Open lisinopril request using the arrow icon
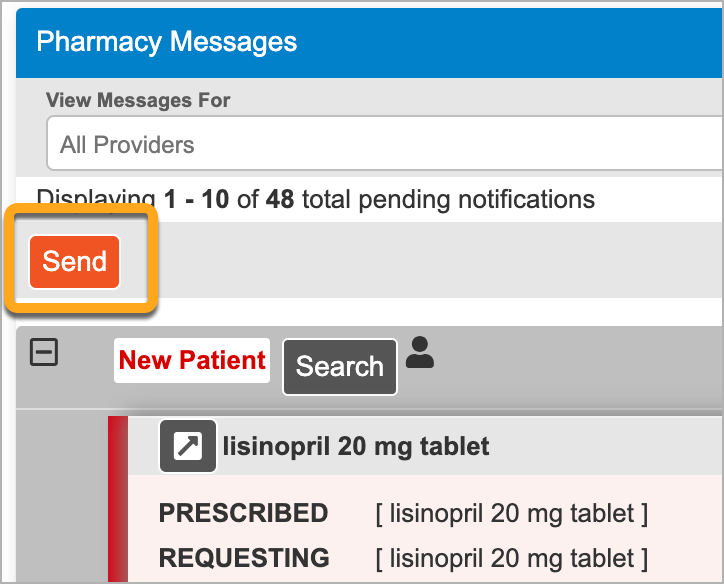Viewport: 724px width, 584px height. coord(188,446)
